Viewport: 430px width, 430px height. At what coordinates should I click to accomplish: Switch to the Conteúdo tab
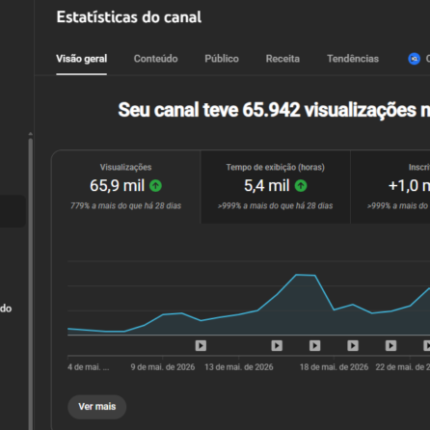tap(156, 59)
